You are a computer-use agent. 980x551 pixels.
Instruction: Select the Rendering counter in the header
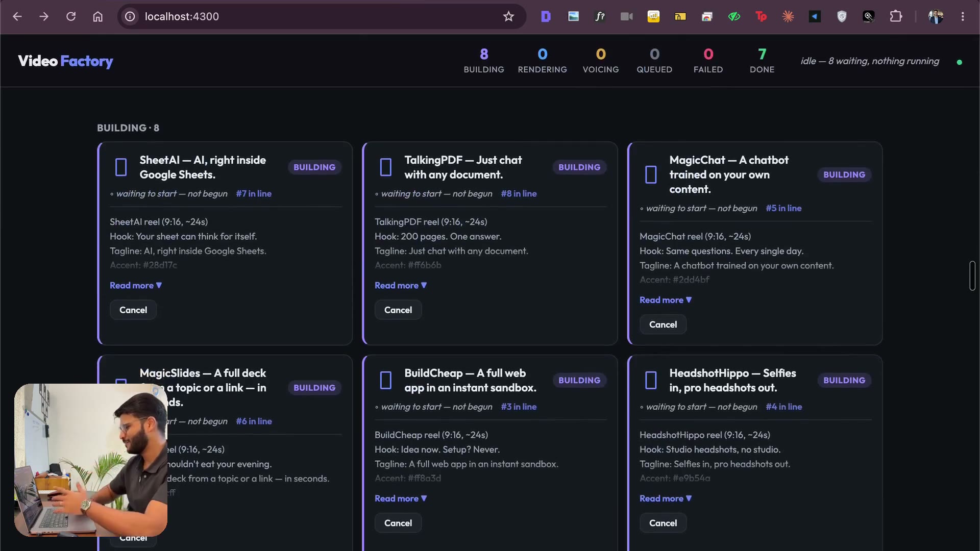click(542, 61)
